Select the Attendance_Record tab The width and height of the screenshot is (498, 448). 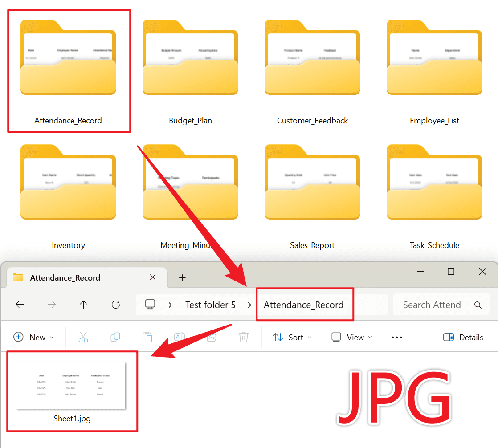[87, 278]
